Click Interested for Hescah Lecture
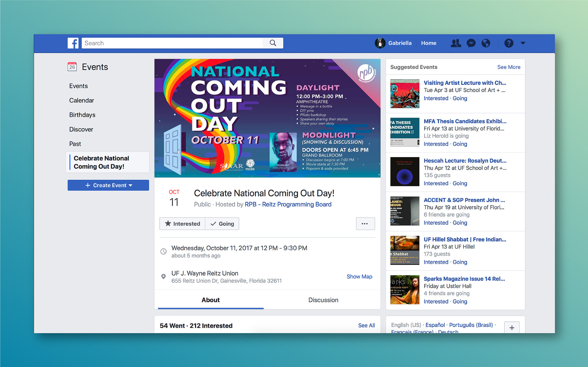 coord(436,183)
